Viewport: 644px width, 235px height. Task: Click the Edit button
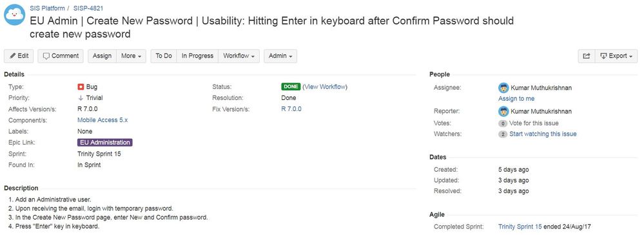click(19, 56)
